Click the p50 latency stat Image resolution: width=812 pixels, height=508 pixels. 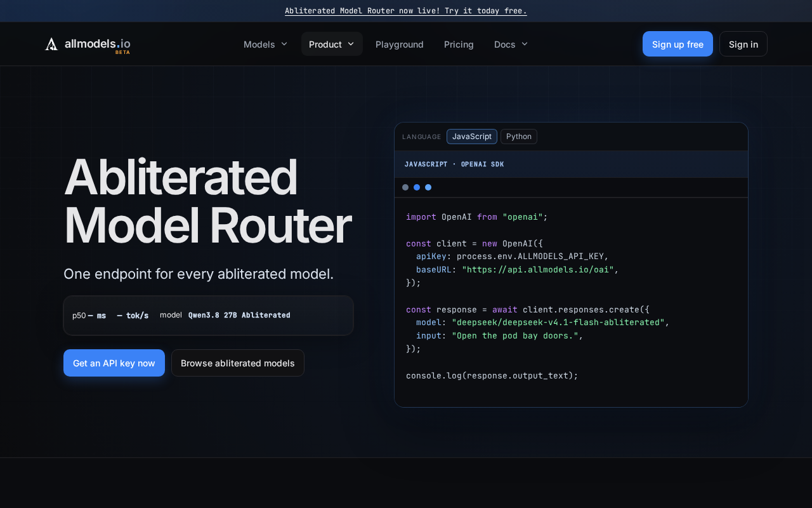(x=89, y=316)
